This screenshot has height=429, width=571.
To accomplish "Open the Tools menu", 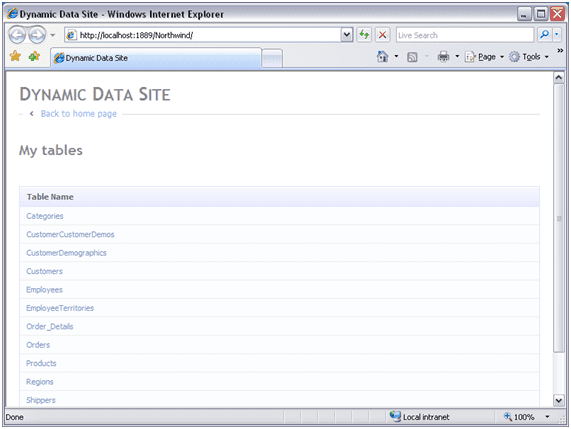I will pos(529,56).
